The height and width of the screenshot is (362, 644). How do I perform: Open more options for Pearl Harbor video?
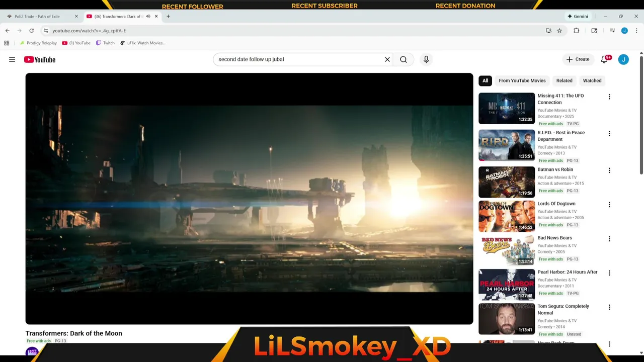(609, 273)
